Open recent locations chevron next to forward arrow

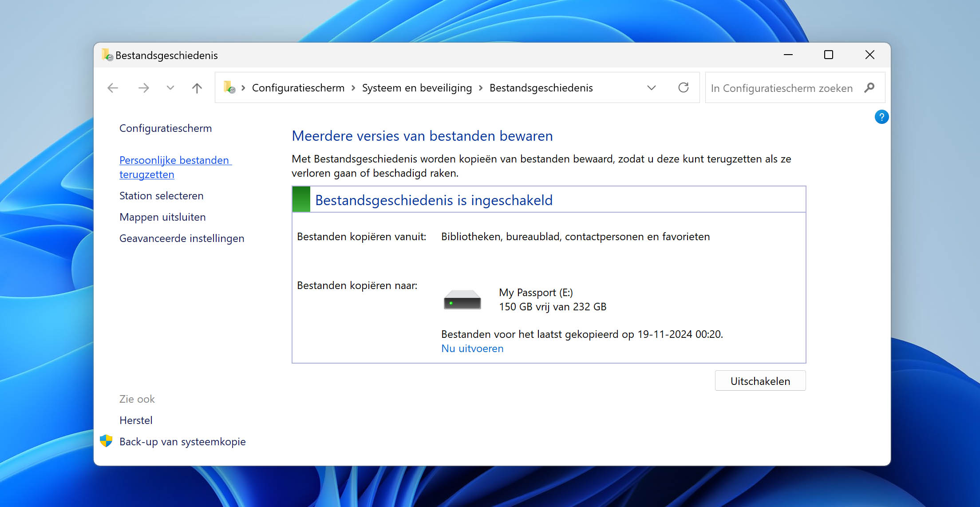pos(170,88)
